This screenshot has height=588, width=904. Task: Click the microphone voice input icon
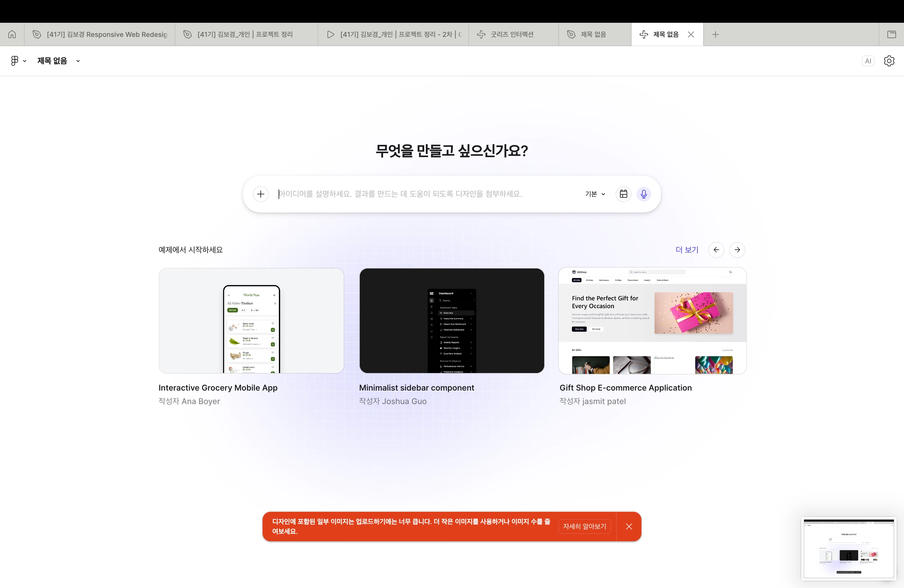point(644,194)
